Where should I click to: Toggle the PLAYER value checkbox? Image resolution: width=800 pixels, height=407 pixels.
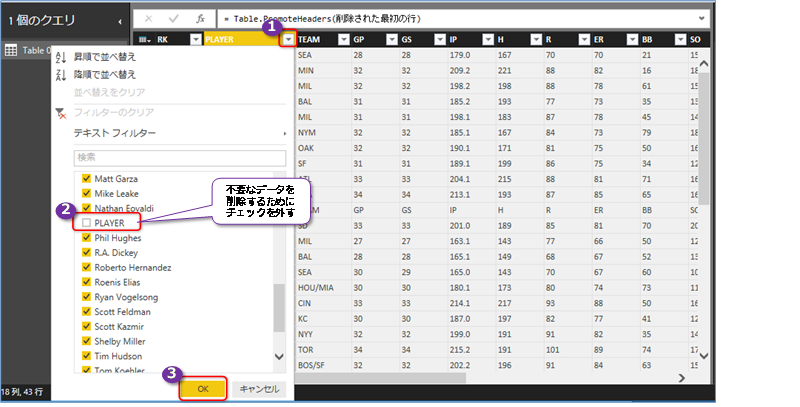pyautogui.click(x=86, y=223)
